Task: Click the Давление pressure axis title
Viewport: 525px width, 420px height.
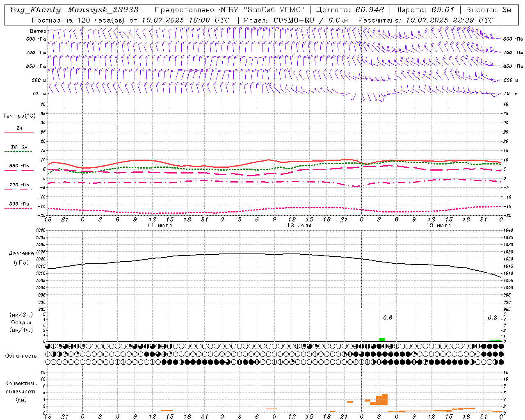Action: [21, 253]
